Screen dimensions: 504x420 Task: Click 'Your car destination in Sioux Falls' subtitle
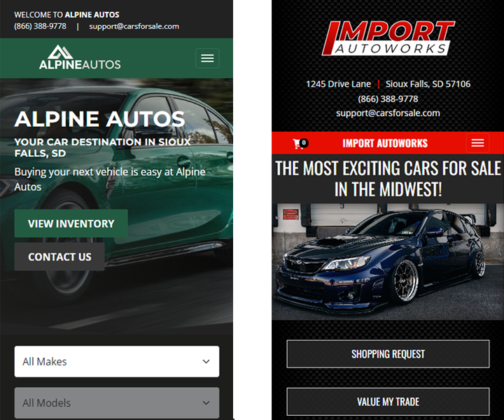[102, 148]
